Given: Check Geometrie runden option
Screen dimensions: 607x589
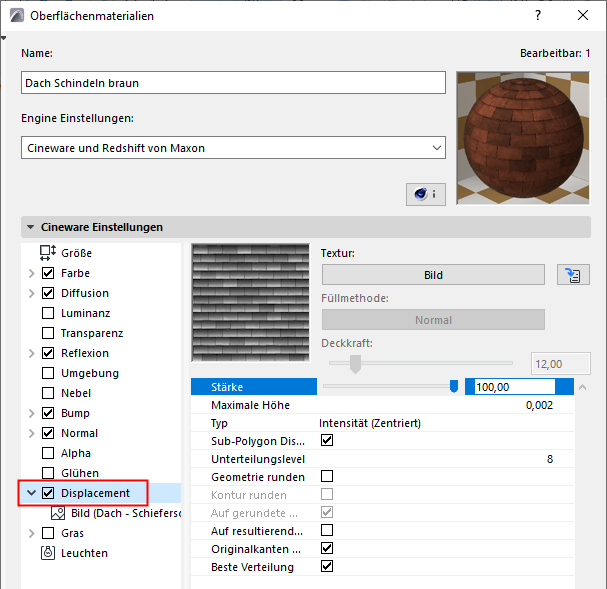Looking at the screenshot, I should (x=327, y=476).
